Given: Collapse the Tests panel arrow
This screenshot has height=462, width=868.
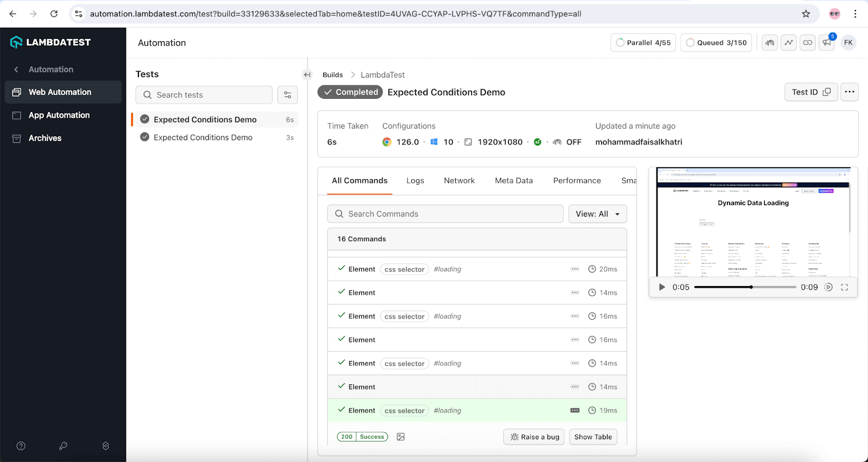Looking at the screenshot, I should pos(308,75).
